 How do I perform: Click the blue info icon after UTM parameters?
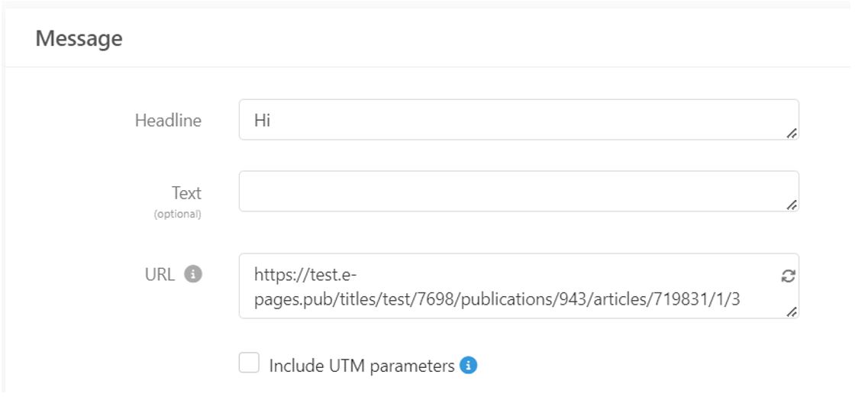[x=468, y=366]
